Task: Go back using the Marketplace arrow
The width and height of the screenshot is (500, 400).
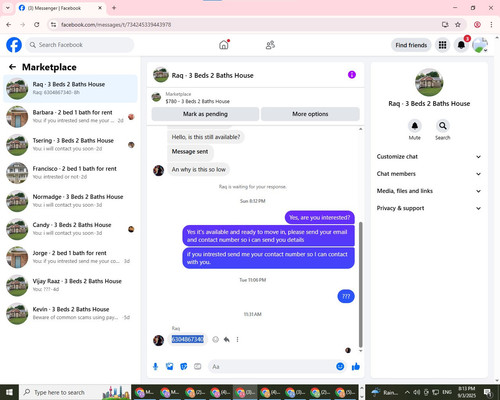Action: (x=12, y=67)
